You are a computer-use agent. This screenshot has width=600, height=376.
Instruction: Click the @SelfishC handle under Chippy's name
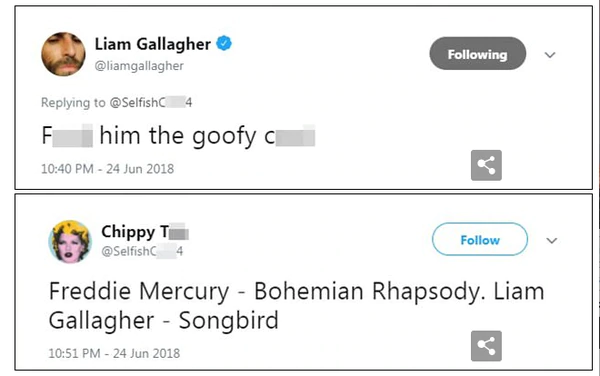click(x=142, y=251)
